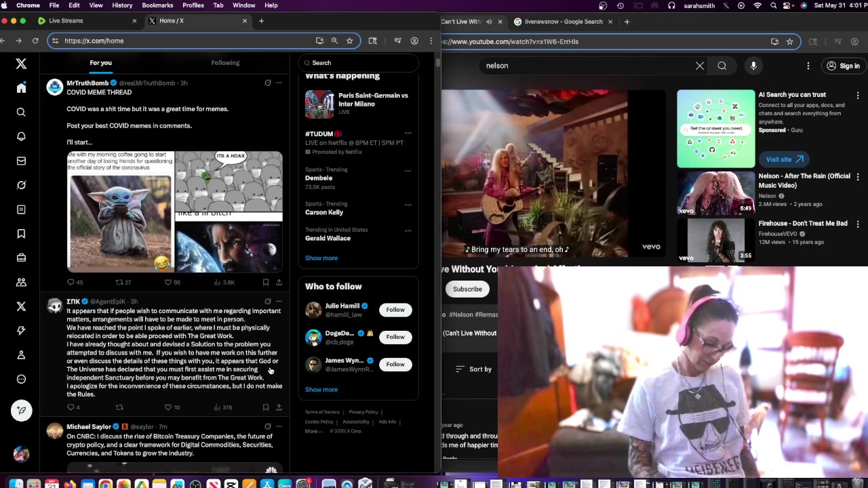This screenshot has width=868, height=488.
Task: Repost the AgentEpiK post
Action: [119, 407]
